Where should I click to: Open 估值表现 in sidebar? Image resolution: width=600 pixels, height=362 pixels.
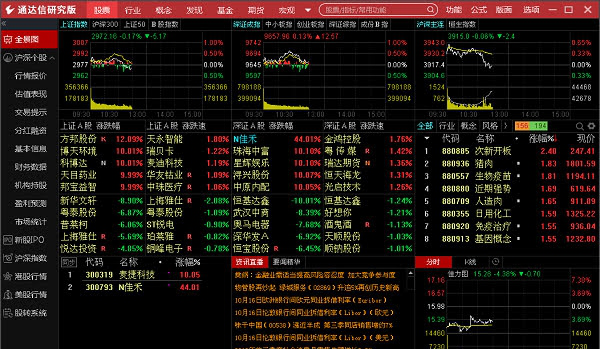31,94
